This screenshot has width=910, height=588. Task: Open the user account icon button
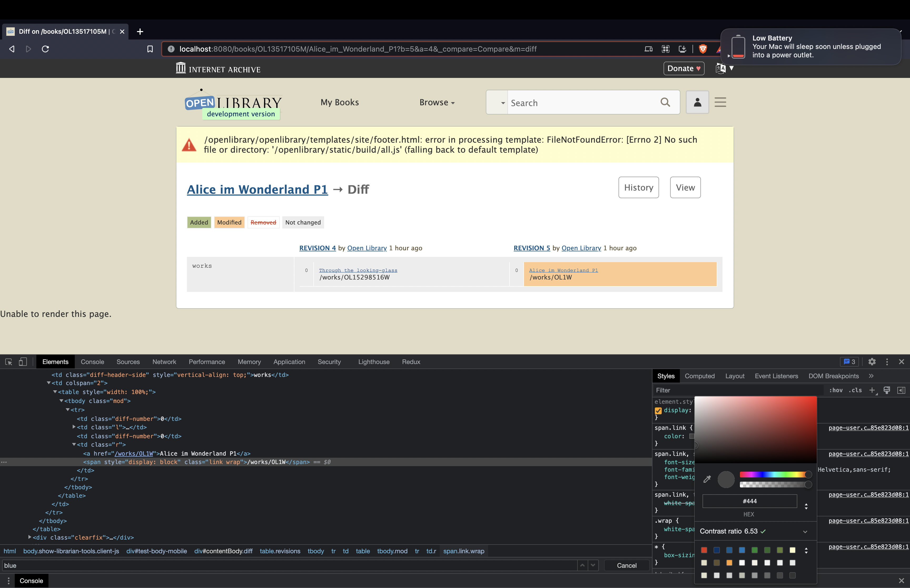point(697,102)
